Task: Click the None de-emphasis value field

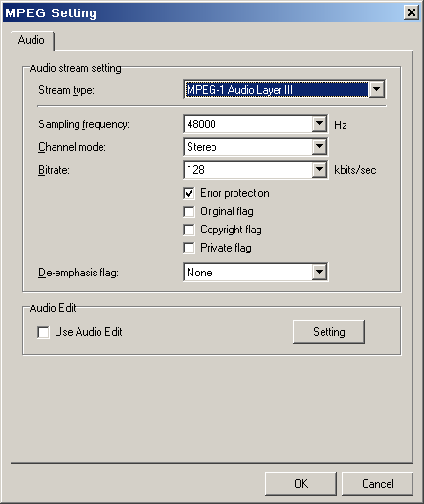Action: (248, 272)
